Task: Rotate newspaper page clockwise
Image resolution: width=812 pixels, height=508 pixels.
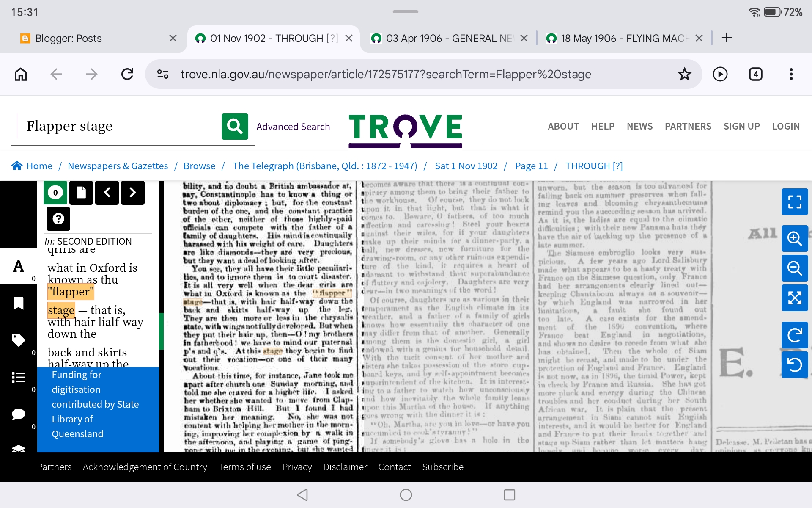Action: 794,335
